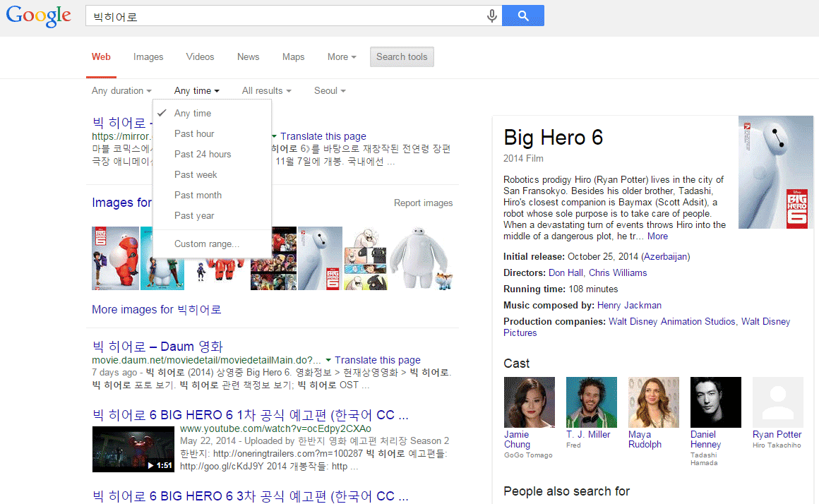Click Translate this page on first result
The image size is (819, 504).
pos(323,136)
